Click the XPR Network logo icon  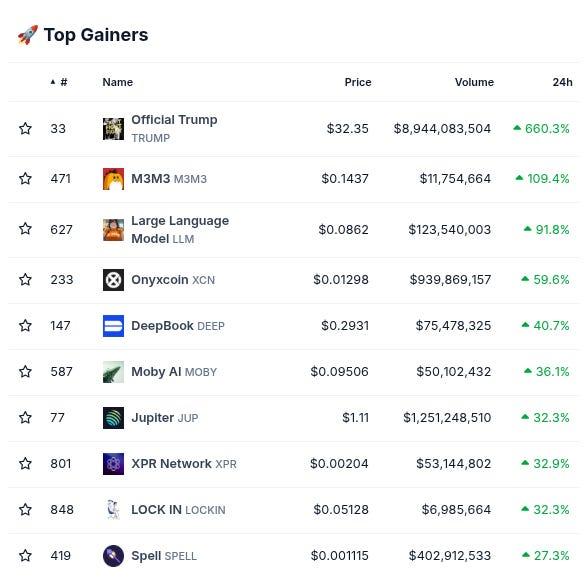(113, 464)
